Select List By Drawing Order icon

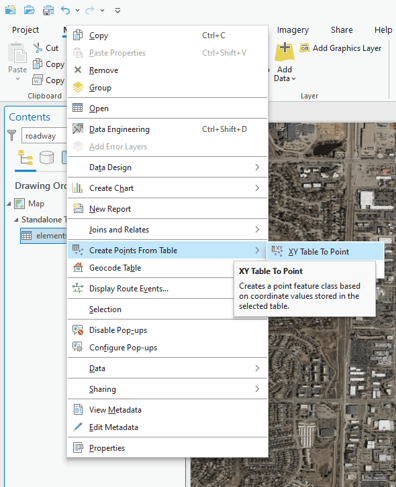point(25,158)
